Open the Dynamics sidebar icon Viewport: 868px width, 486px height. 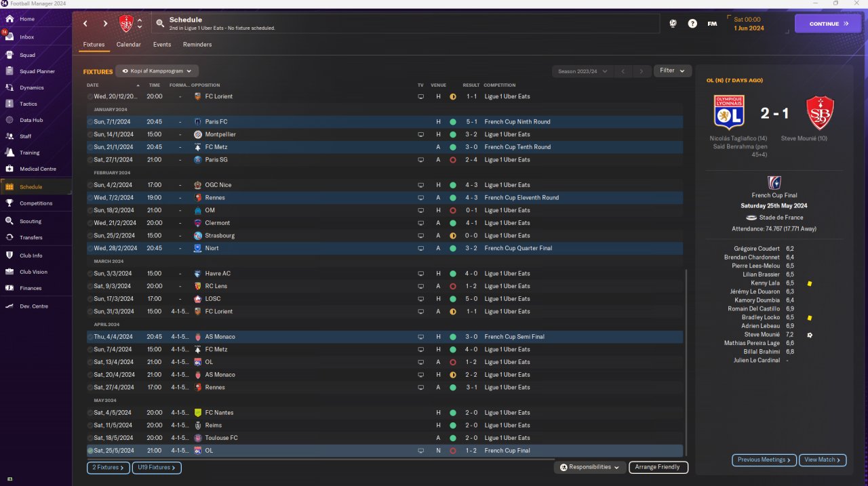coord(9,87)
